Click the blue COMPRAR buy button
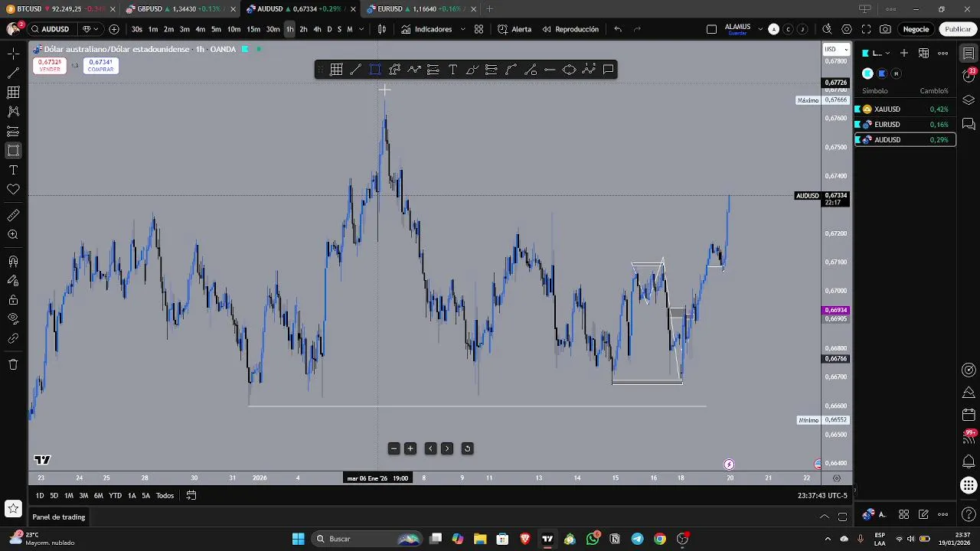This screenshot has width=980, height=551. (100, 66)
